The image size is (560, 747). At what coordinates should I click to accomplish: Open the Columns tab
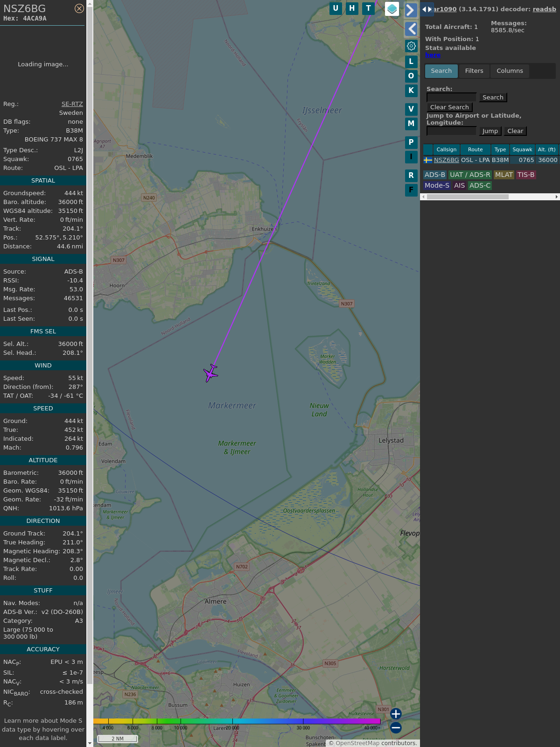510,71
